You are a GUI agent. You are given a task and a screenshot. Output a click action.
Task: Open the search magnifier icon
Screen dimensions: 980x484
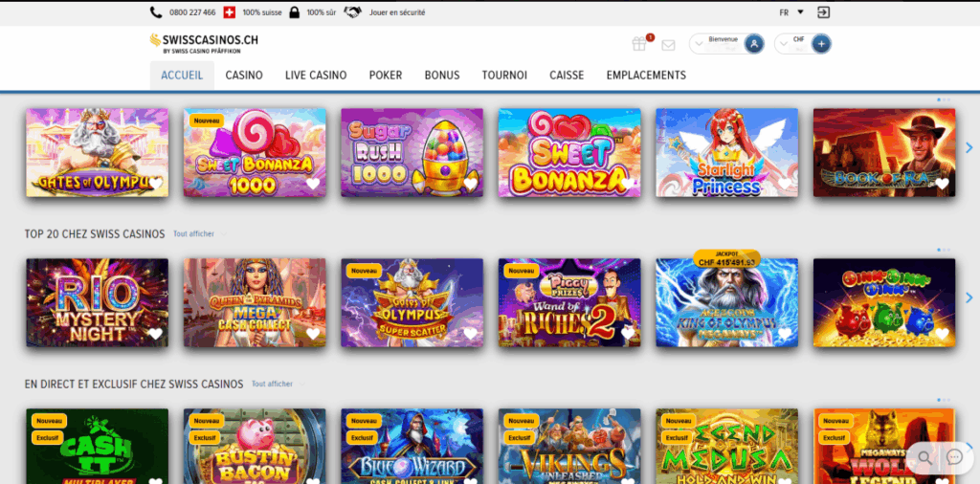925,457
